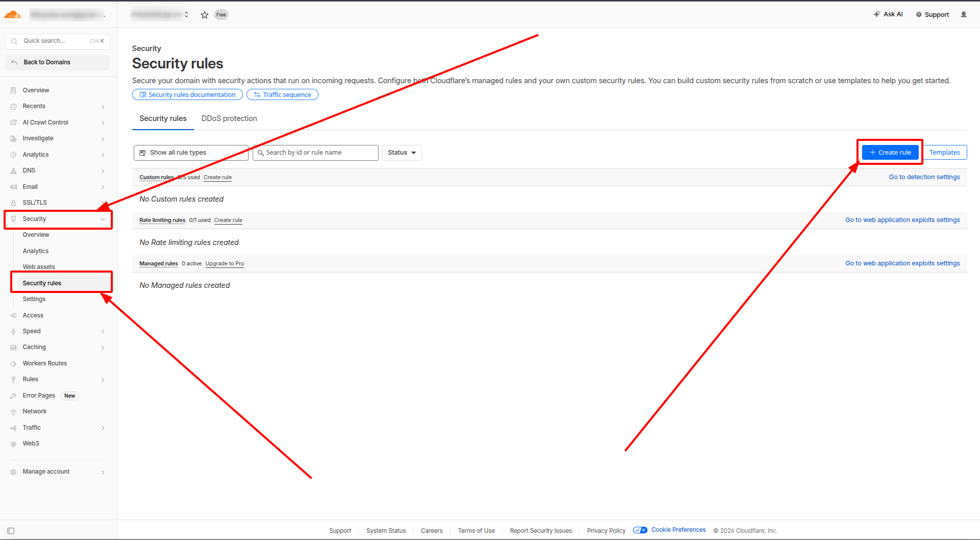The height and width of the screenshot is (540, 980).
Task: Open the Status filter dropdown
Action: point(402,153)
